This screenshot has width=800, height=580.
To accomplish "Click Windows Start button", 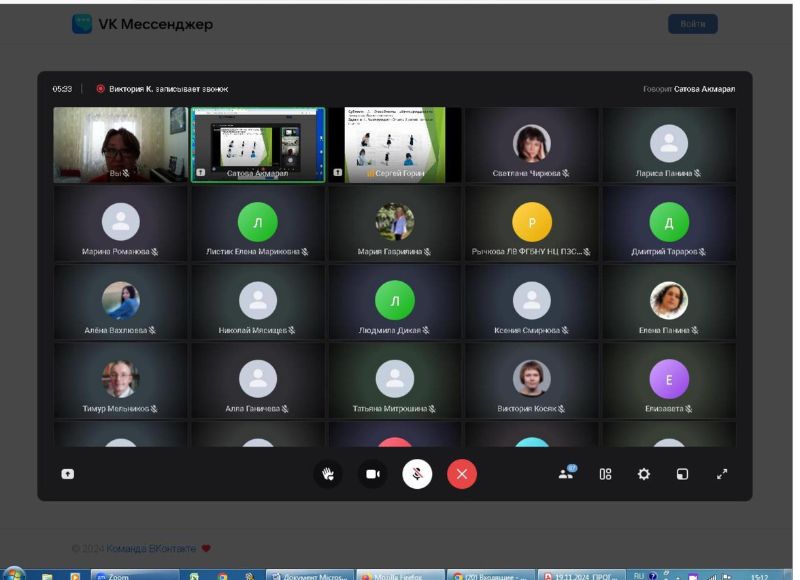I will point(14,575).
